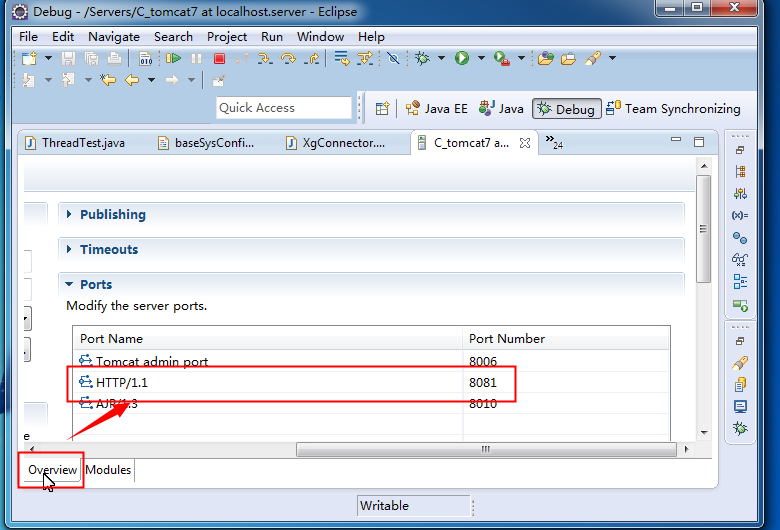780x530 pixels.
Task: Open the Project menu
Action: coord(227,37)
